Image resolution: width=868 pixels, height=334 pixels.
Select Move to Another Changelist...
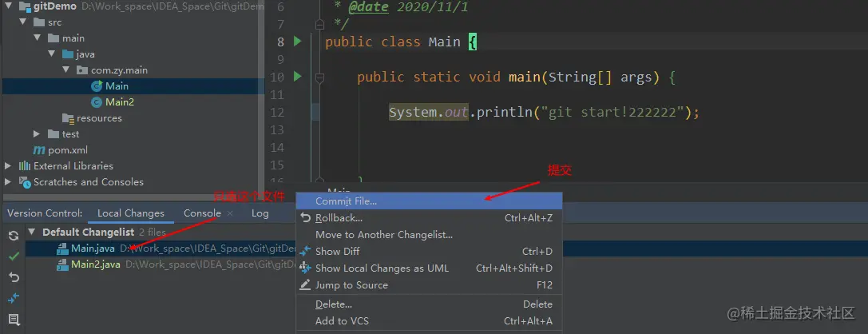coord(430,235)
